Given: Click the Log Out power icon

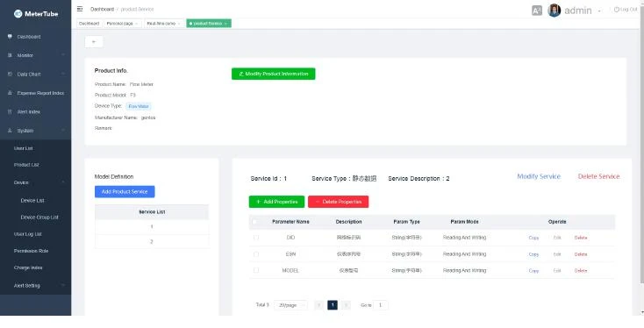Looking at the screenshot, I should [x=616, y=9].
